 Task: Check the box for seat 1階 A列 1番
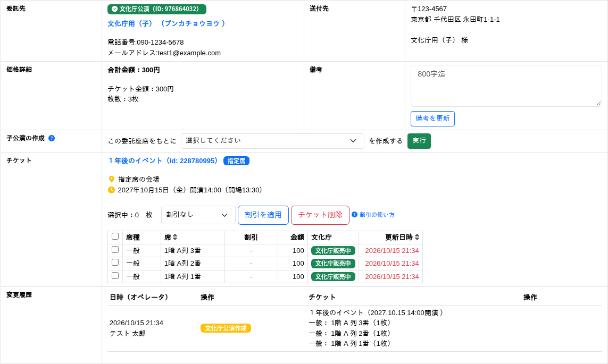coord(115,275)
